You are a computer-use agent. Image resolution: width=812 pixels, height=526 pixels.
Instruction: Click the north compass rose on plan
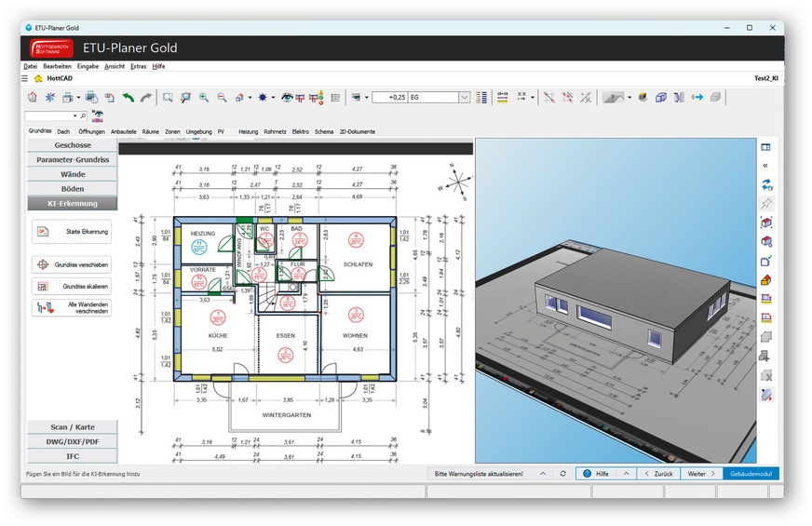coord(455,182)
